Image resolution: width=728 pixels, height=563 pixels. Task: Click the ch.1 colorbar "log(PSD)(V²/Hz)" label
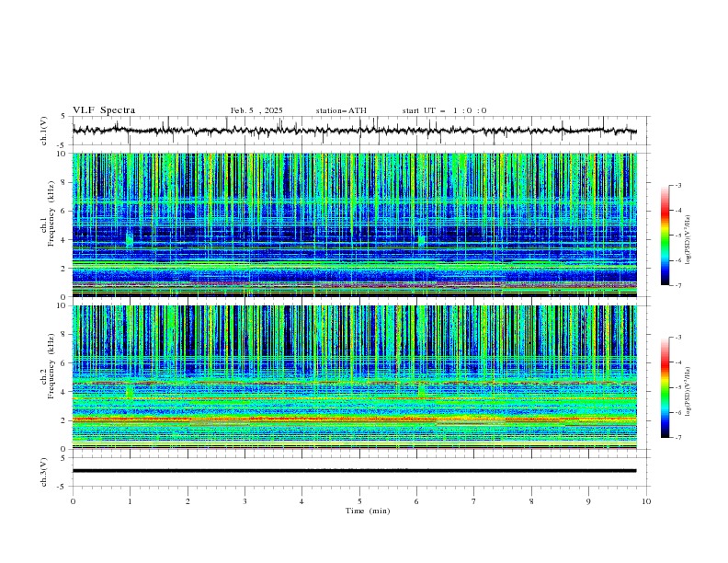pos(688,240)
